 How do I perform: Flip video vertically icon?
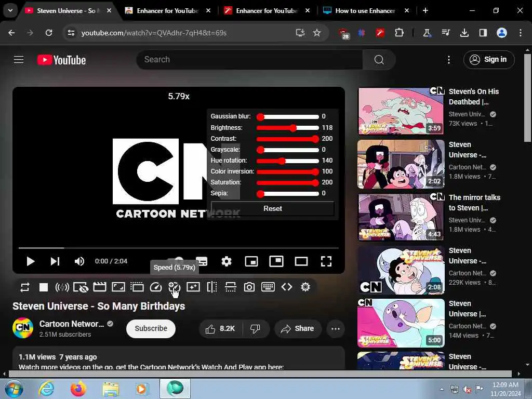pos(231,287)
